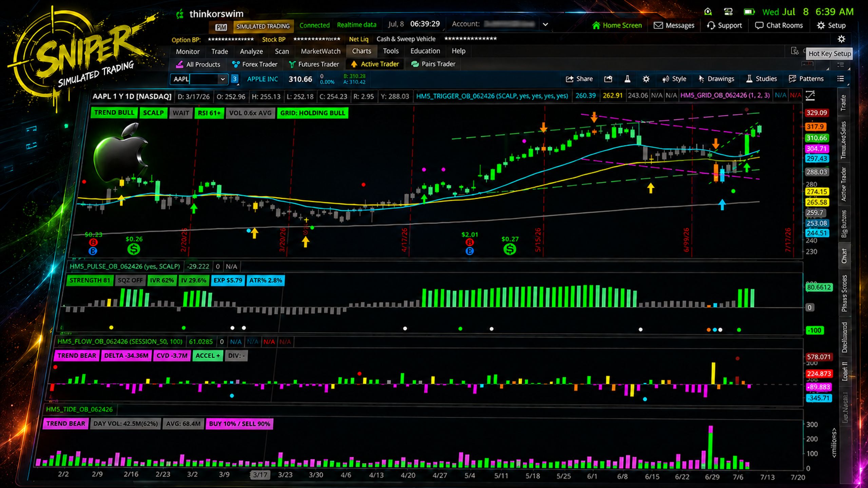The width and height of the screenshot is (868, 488).
Task: Expand the AAPL symbol dropdown arrow
Action: point(223,79)
